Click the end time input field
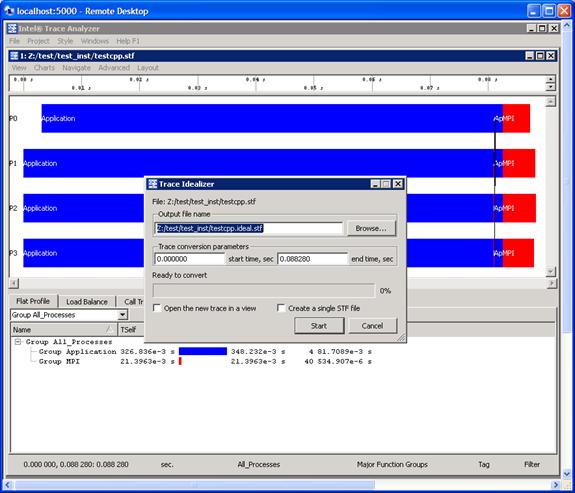This screenshot has width=575, height=493. 312,259
